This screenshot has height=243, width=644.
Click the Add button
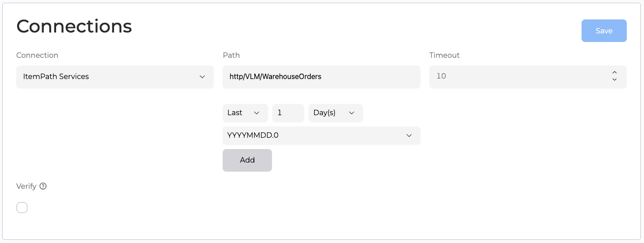coord(247,160)
